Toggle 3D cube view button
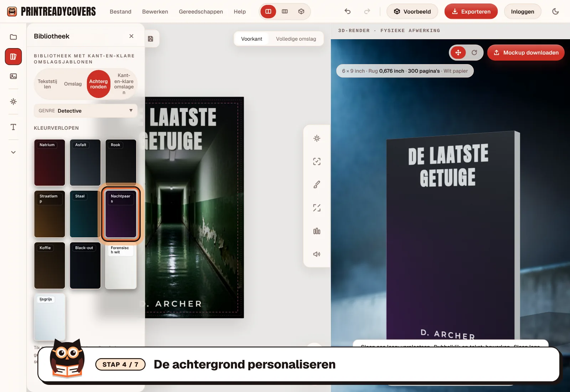Screen dimensions: 570x392 click(x=301, y=11)
